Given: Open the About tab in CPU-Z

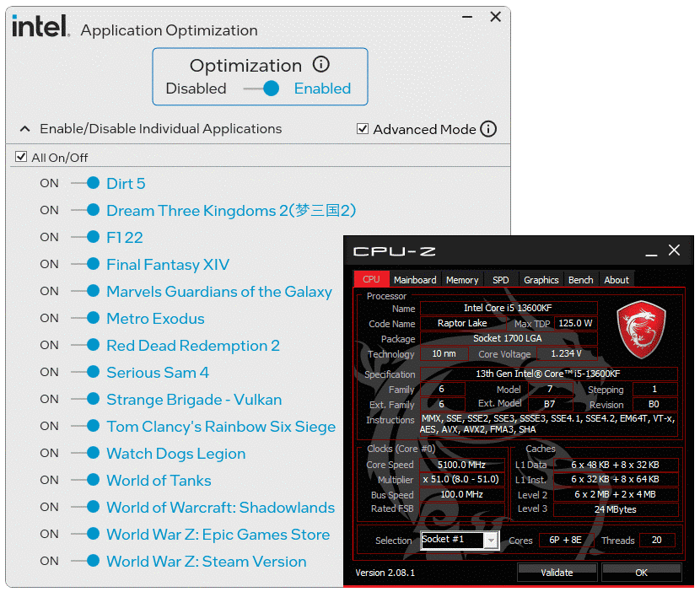Looking at the screenshot, I should pos(616,280).
